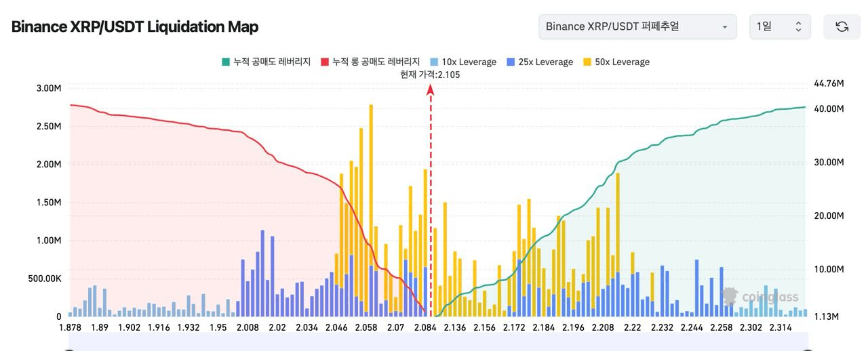Click the 2.196 x-axis price label
Viewport: 868px width, 351px height.
(573, 328)
